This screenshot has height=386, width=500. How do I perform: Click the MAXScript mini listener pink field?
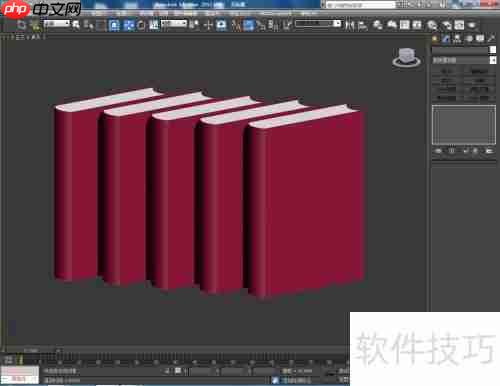[20, 371]
